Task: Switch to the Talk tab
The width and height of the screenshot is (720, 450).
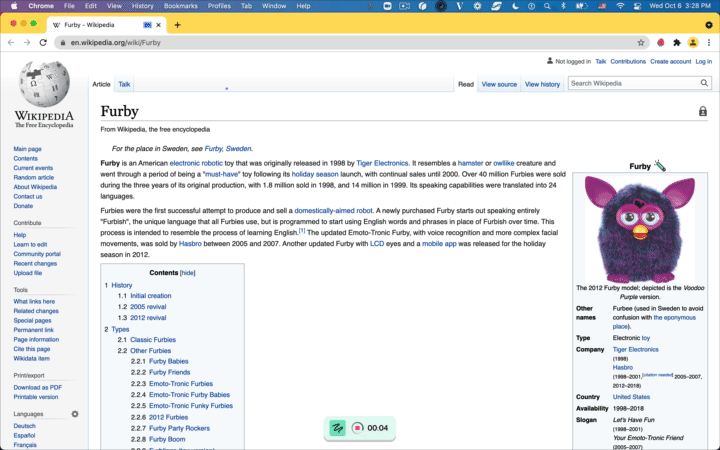Action: 124,84
